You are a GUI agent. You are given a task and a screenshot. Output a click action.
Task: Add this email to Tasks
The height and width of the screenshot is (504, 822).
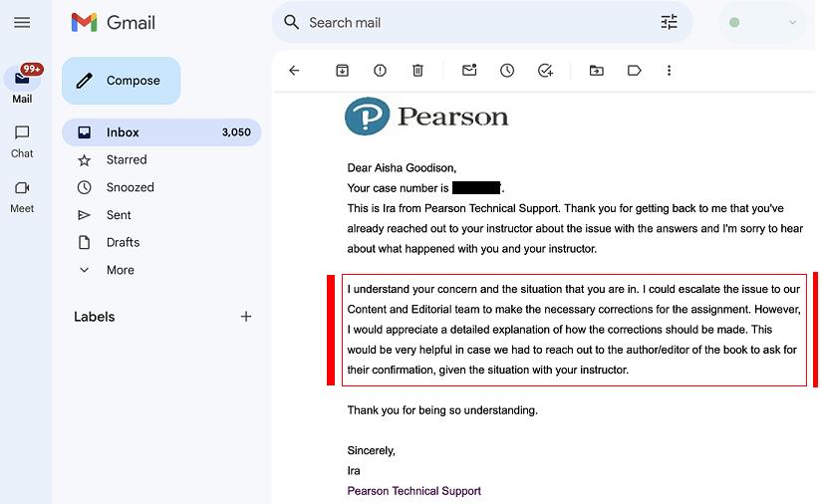[x=545, y=71]
